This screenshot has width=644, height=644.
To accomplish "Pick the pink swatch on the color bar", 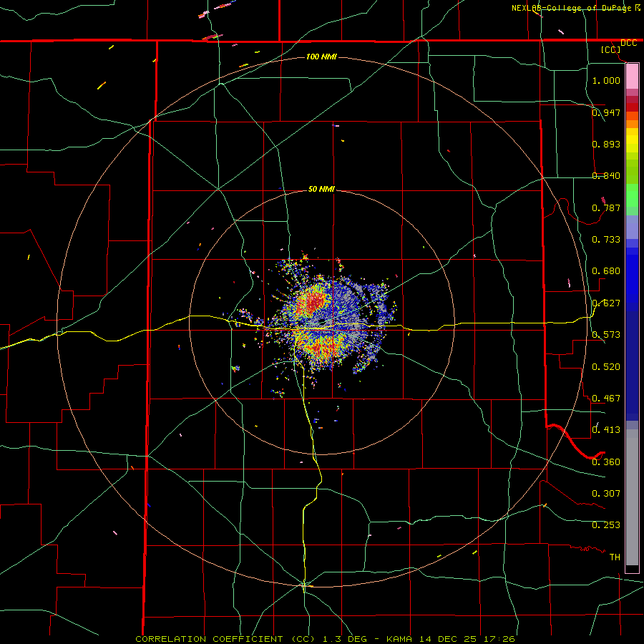I will pos(632,77).
